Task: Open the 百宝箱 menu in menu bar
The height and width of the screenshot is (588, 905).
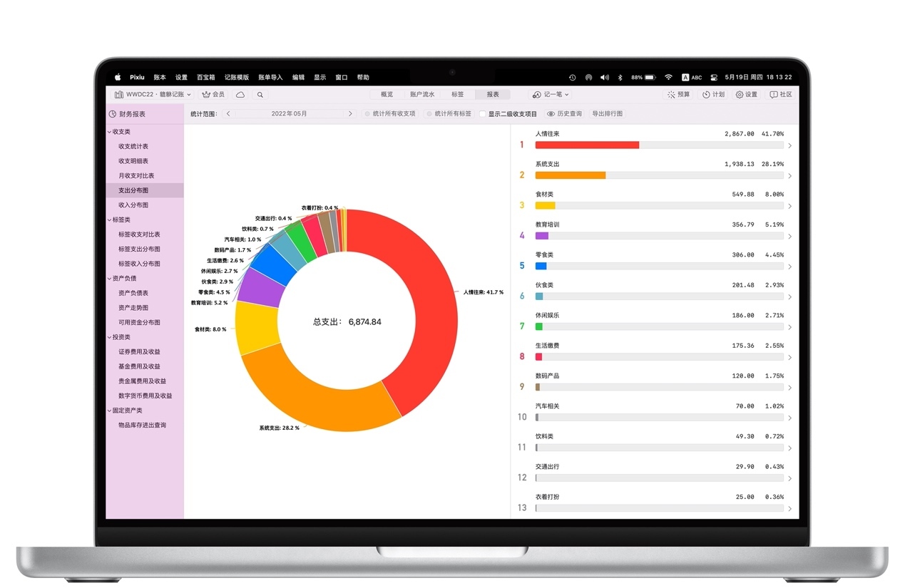Action: pyautogui.click(x=205, y=77)
